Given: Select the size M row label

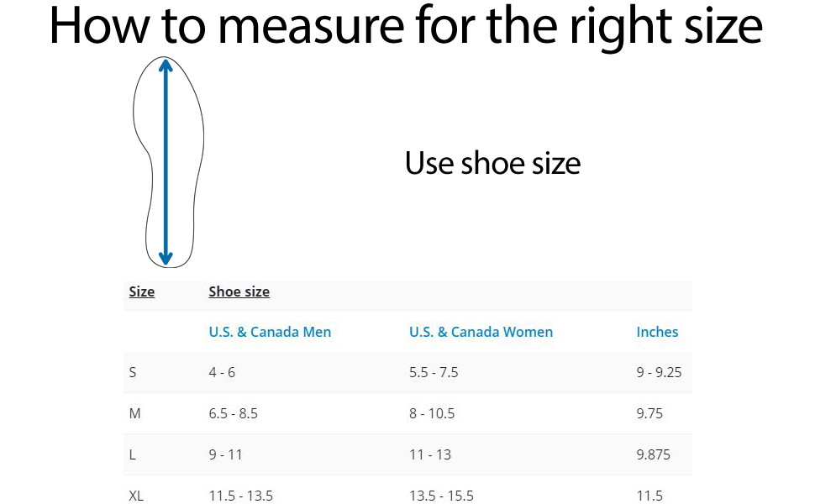Looking at the screenshot, I should (134, 413).
